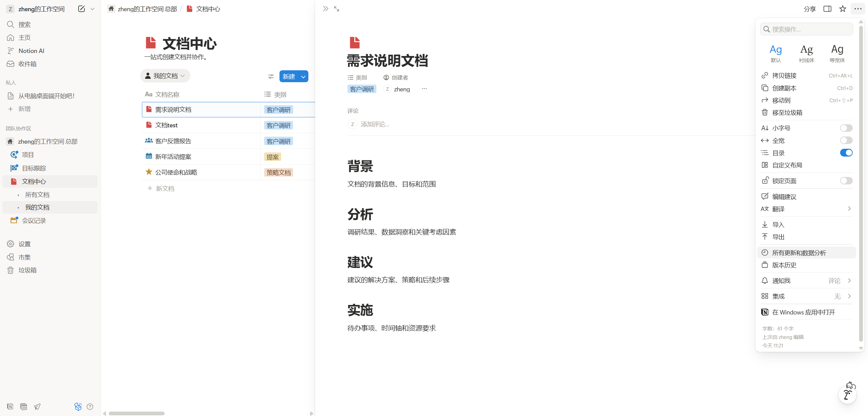Open view settings filter icon

coord(271,76)
